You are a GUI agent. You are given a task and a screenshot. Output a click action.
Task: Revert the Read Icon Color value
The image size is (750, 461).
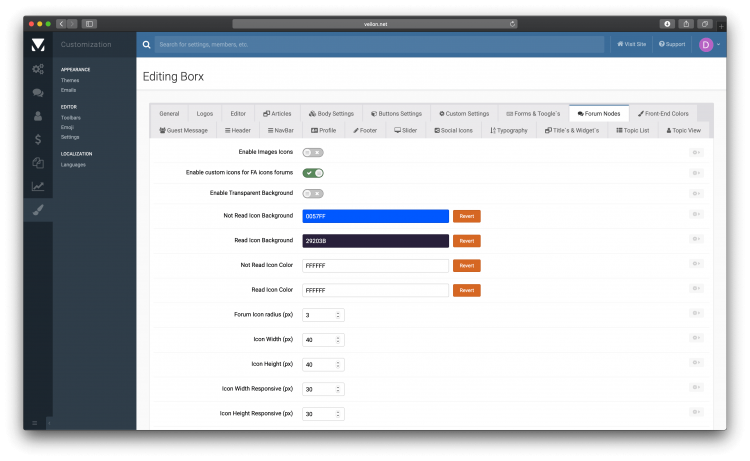point(467,290)
